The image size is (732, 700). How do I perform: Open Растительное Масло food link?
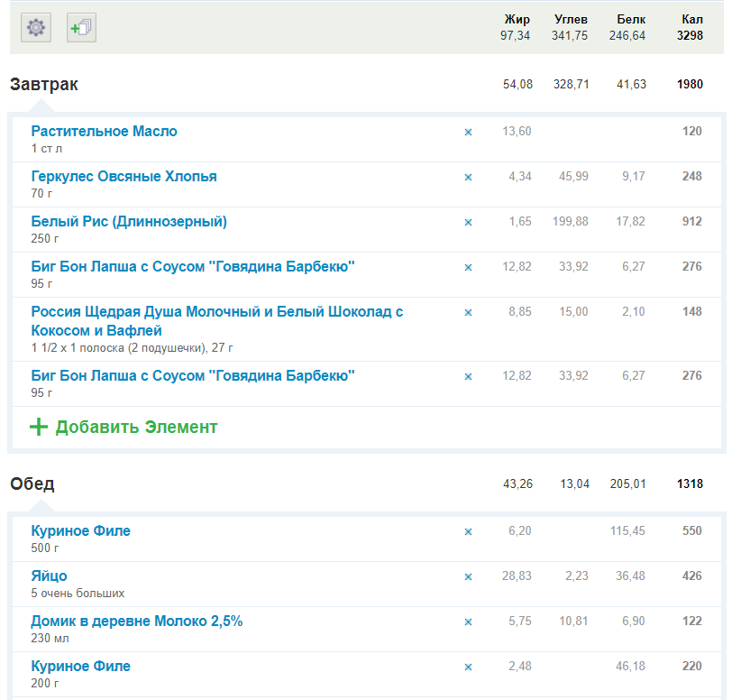point(104,132)
